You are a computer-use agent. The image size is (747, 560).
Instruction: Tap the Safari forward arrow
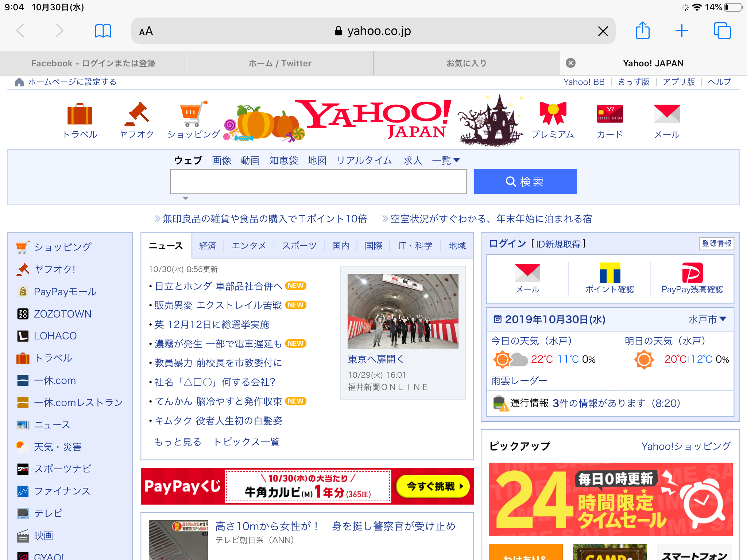[59, 31]
